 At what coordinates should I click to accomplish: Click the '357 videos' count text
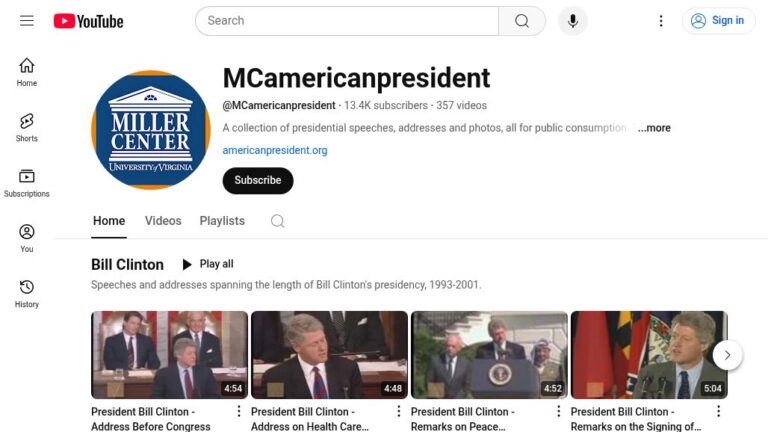pyautogui.click(x=461, y=105)
